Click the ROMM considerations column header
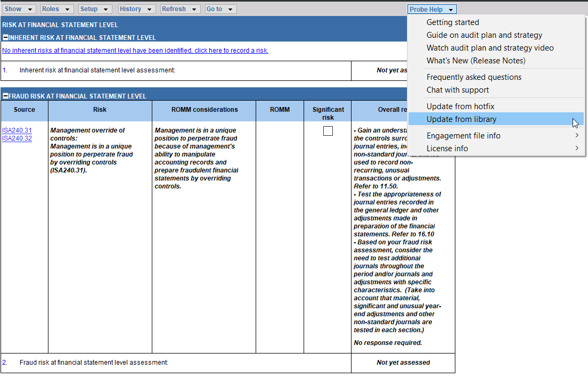Image resolution: width=588 pixels, height=378 pixels. (x=205, y=111)
